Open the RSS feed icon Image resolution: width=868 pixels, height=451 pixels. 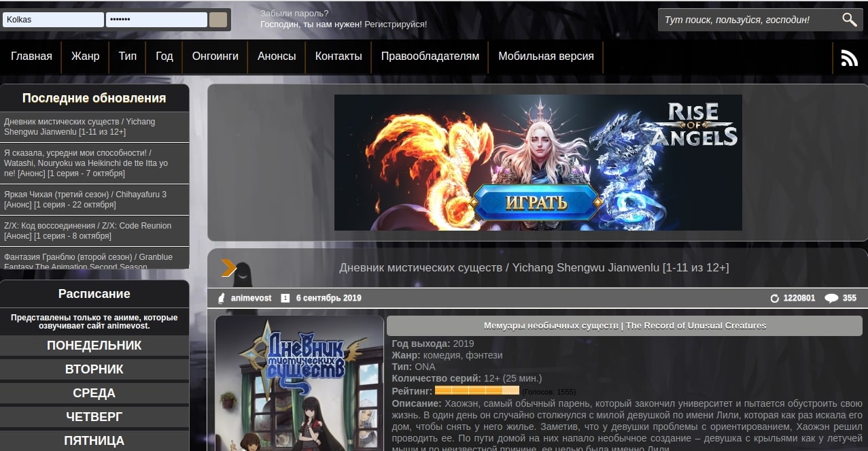click(x=849, y=58)
